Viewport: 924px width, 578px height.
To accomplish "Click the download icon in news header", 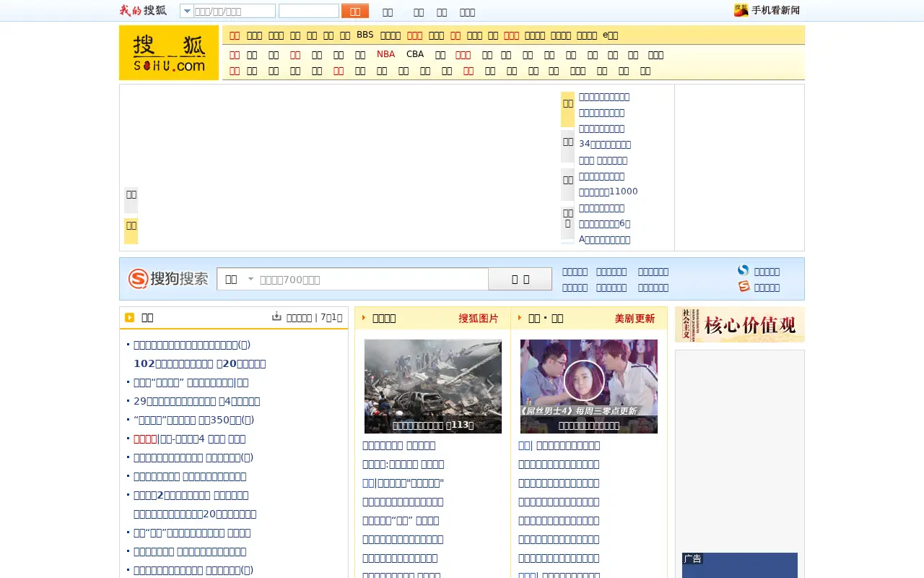I will point(276,316).
